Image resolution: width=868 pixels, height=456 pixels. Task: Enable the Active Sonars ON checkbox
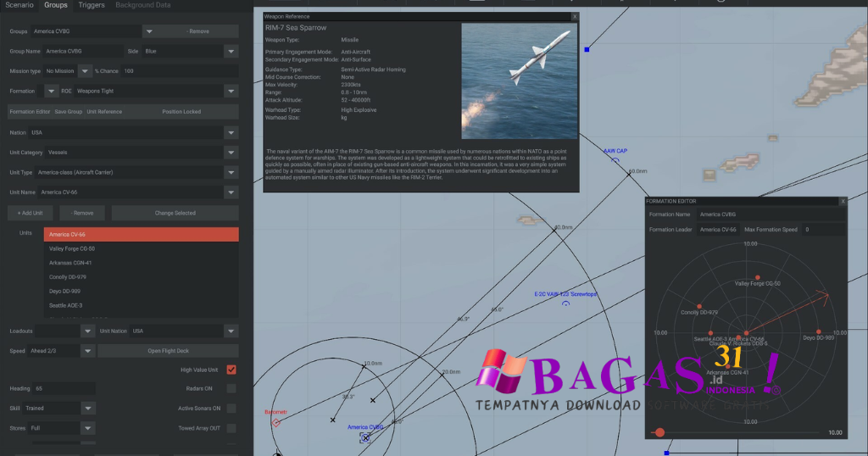tap(231, 409)
